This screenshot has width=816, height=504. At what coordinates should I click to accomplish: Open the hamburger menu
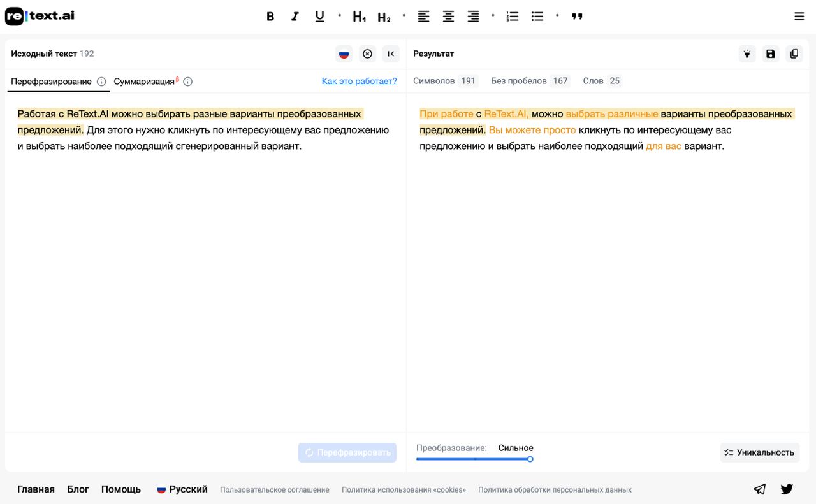799,17
